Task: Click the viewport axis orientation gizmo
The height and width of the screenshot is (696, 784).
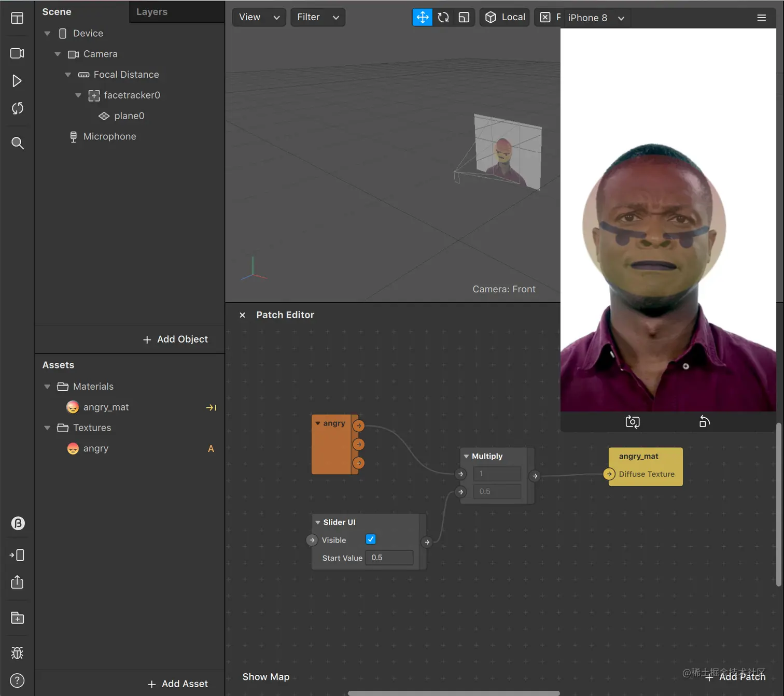Action: (x=253, y=268)
